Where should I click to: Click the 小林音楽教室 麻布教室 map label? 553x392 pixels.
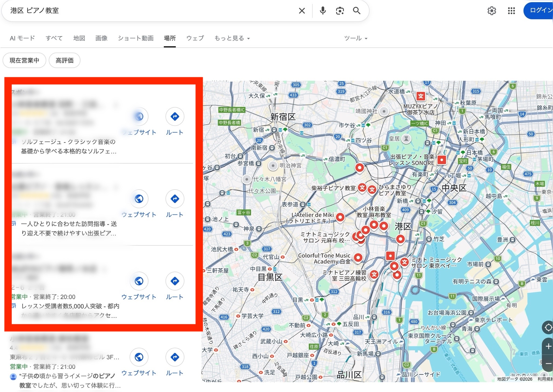point(374,212)
